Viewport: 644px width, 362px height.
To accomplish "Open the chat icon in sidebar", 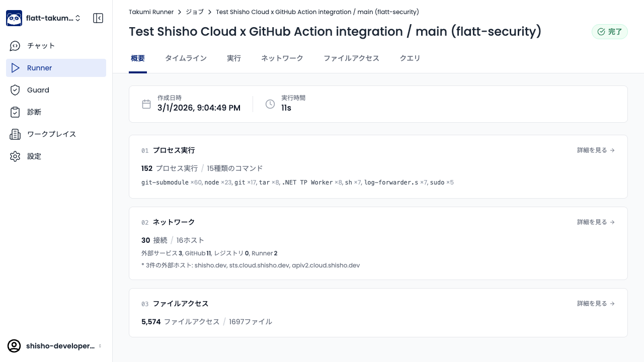I will [15, 46].
